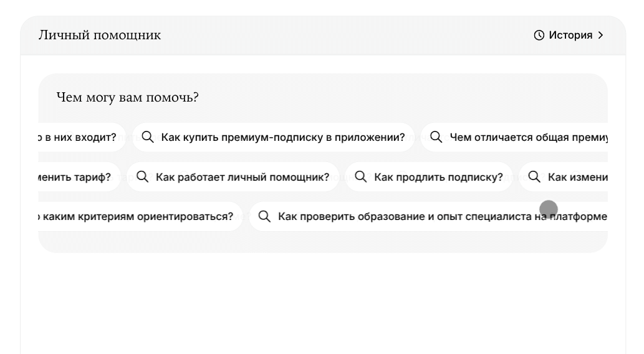Open the История link

[x=570, y=36]
